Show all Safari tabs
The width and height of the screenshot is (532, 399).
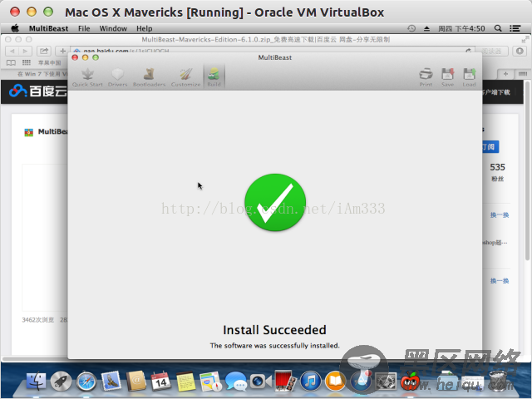point(523,74)
